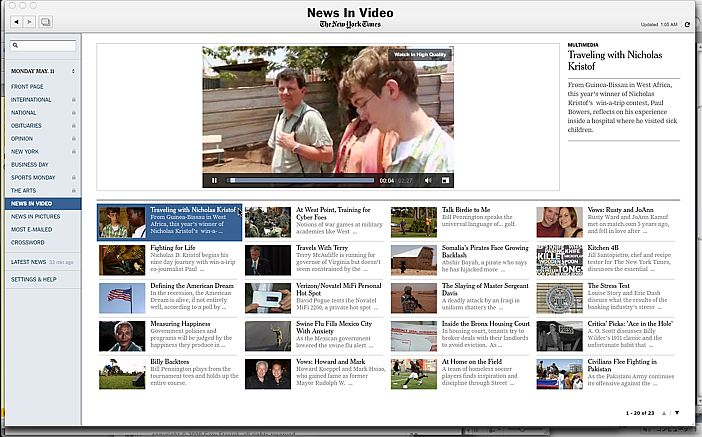Refresh the news using the update icon
Viewport: 702px width, 437px height.
coord(686,23)
